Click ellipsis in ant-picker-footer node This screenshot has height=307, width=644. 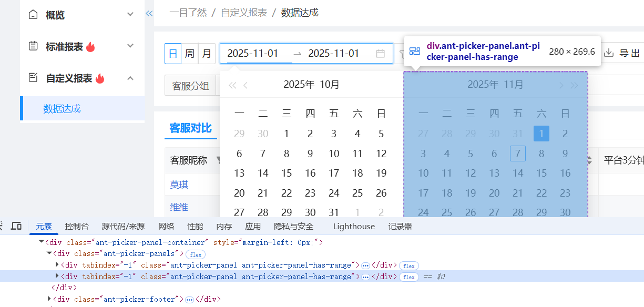pos(189,300)
